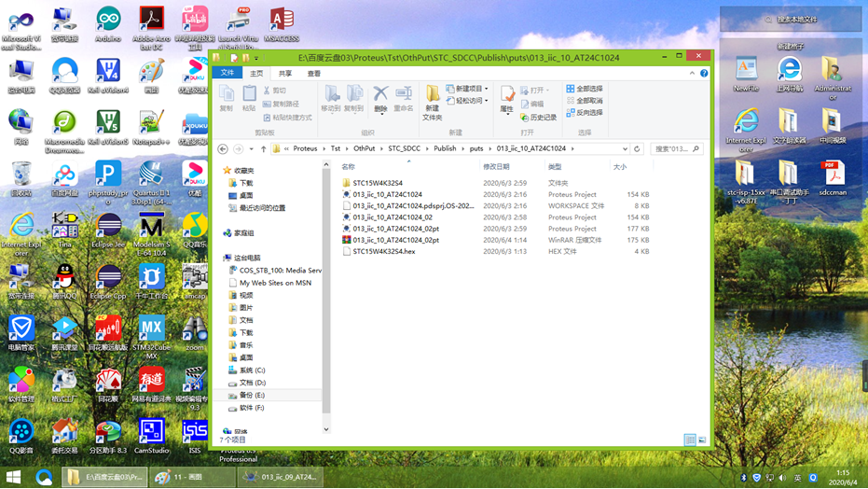The image size is (868, 489).
Task: Open the recent locations dropdown arrow
Action: [x=252, y=148]
